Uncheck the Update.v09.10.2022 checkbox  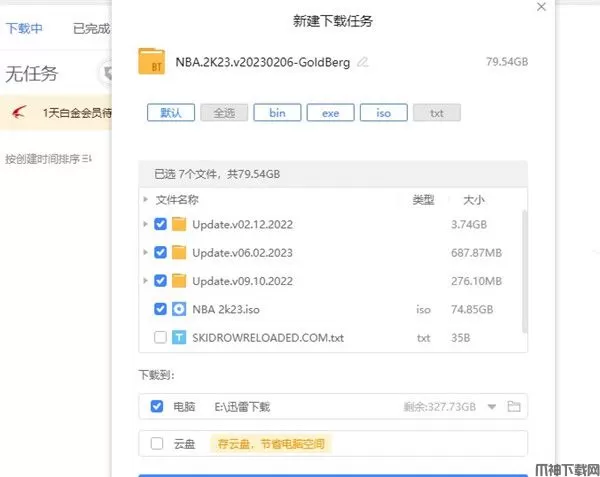click(x=160, y=281)
